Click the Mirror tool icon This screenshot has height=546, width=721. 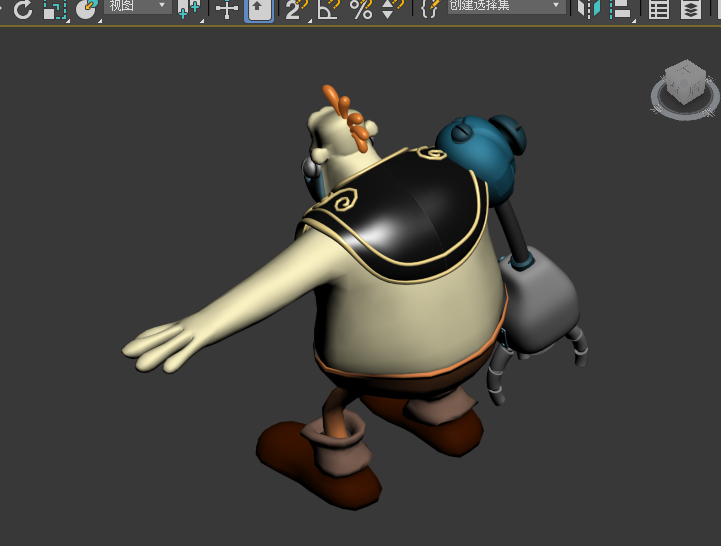(x=589, y=10)
